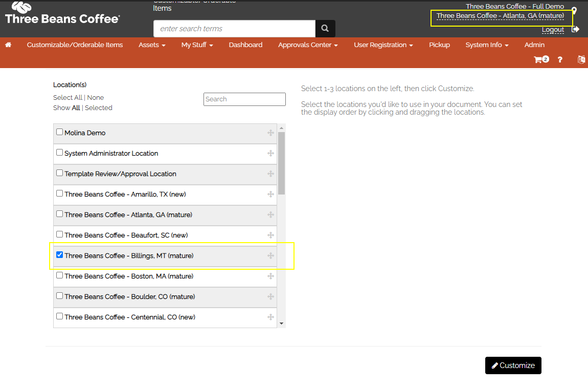Click the None selection link
Viewport: 588px width, 388px height.
click(x=95, y=98)
